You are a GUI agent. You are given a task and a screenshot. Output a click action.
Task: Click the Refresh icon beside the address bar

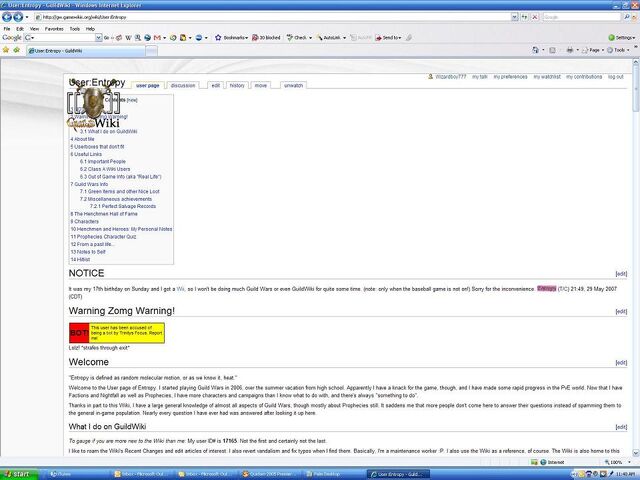524,17
